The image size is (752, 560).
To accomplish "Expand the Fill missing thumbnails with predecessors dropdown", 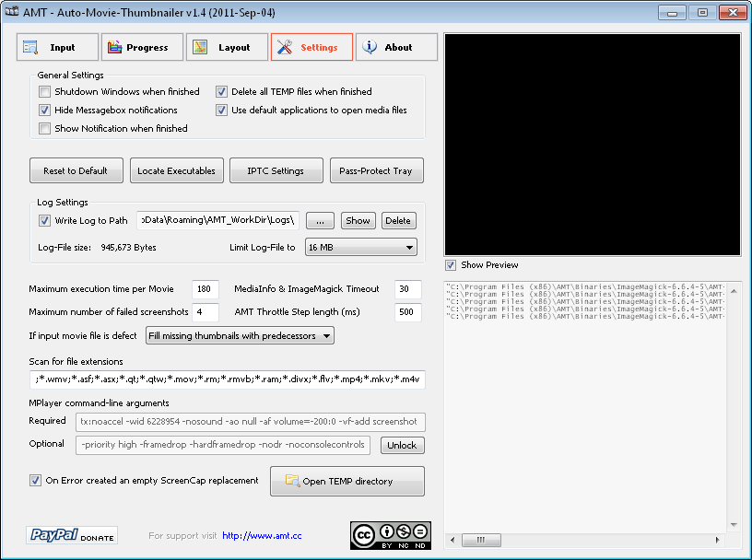I will click(x=240, y=335).
